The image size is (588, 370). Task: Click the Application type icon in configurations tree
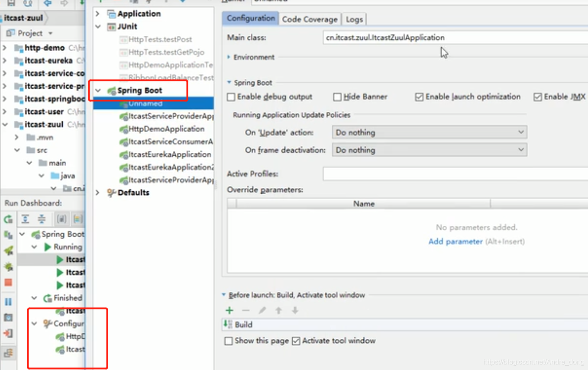(111, 14)
